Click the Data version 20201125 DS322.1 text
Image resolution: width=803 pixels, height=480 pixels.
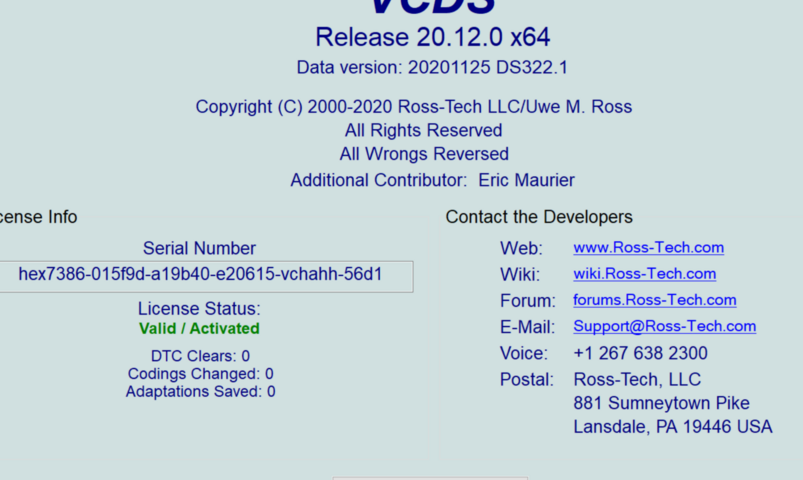(x=432, y=68)
